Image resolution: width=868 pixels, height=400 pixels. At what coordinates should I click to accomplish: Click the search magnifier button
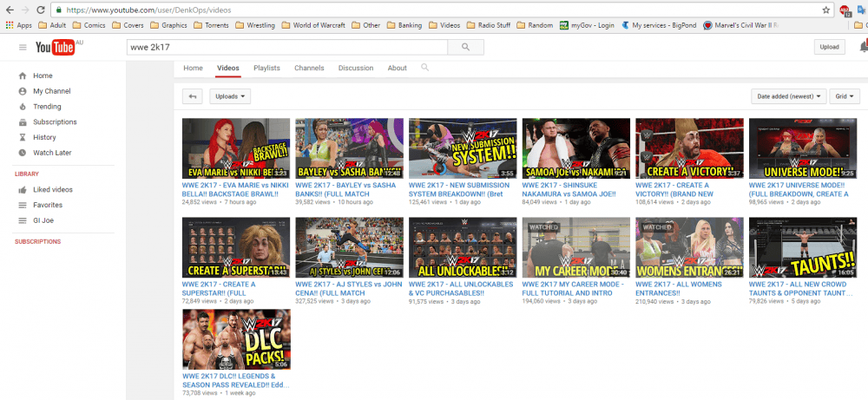pyautogui.click(x=465, y=48)
